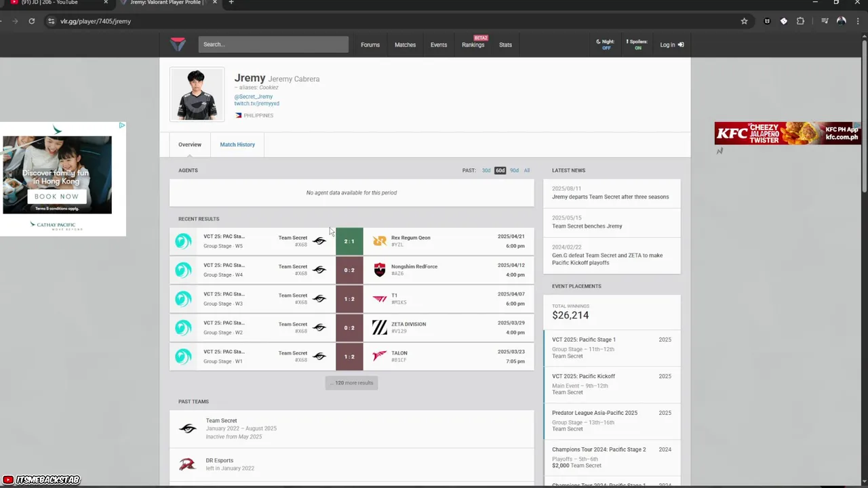Bookmark this page with the star icon
Viewport: 868px width, 488px height.
pos(744,21)
